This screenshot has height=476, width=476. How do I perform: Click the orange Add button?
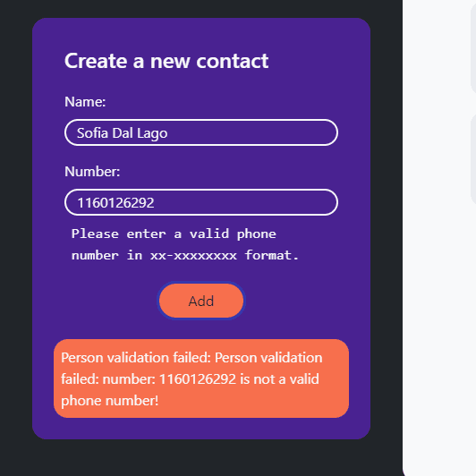coord(201,301)
